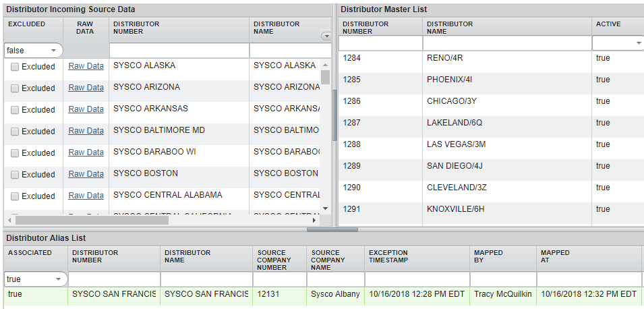Screen dimensions: 644x309
Task: Open the Distributor Name column menu icon
Action: (x=326, y=36)
